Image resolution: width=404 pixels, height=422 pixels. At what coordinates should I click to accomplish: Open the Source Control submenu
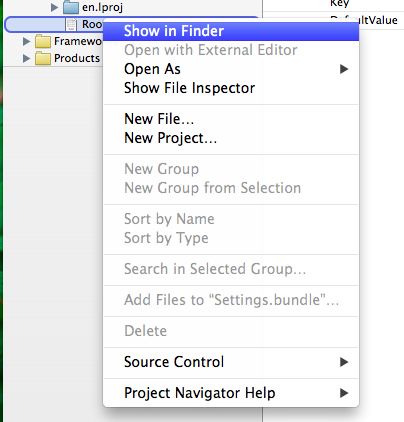click(x=231, y=362)
